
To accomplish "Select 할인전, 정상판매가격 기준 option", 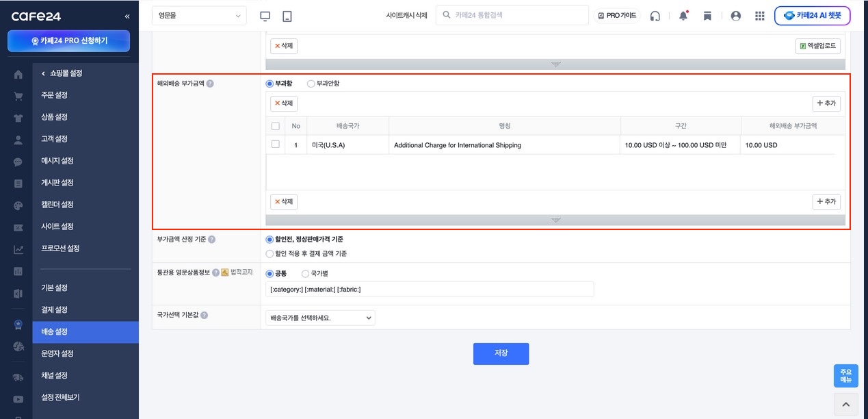I will coord(269,240).
